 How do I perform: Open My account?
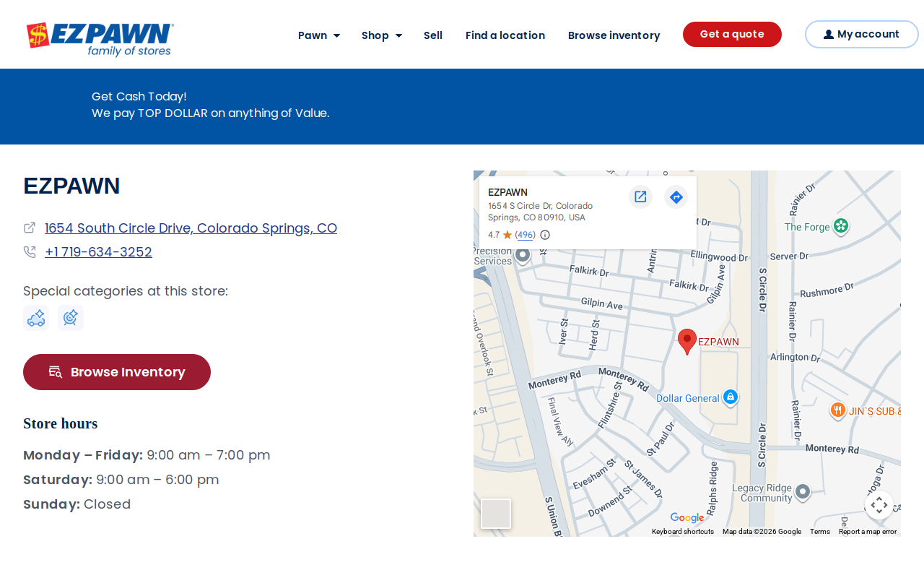pyautogui.click(x=862, y=34)
